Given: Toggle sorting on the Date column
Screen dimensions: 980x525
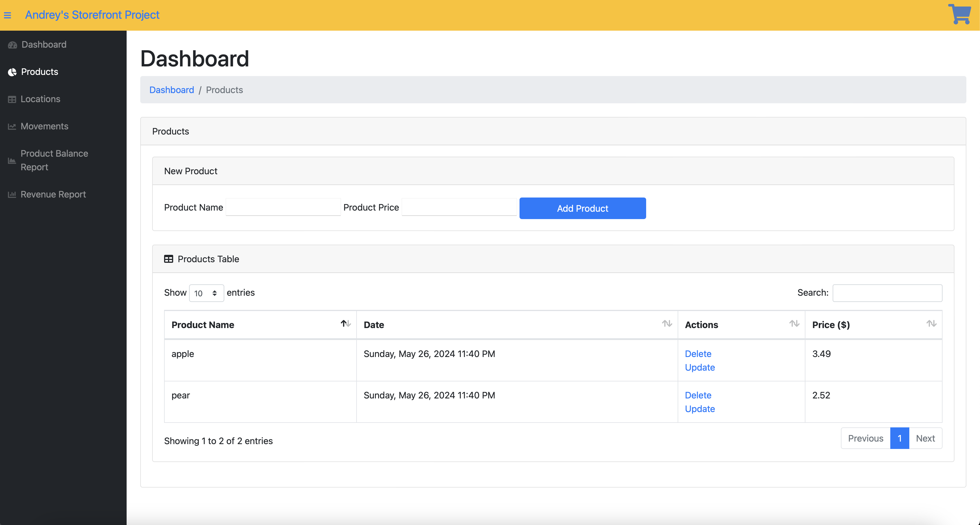Looking at the screenshot, I should click(667, 324).
